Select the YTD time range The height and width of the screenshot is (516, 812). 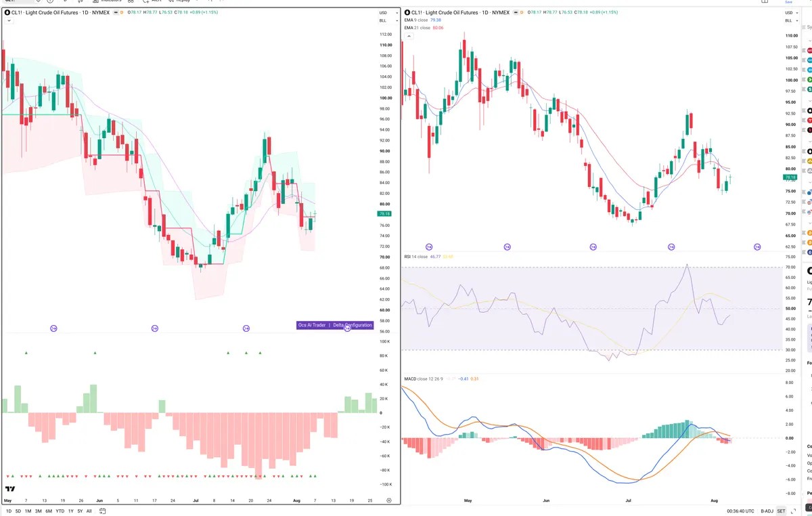(60, 511)
